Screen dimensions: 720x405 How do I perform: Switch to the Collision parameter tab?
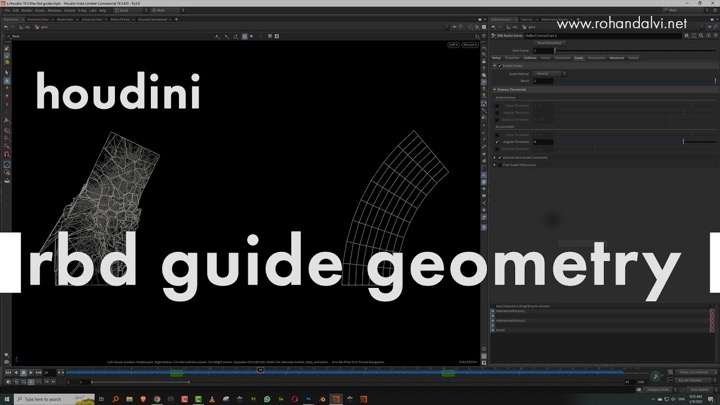click(x=530, y=58)
